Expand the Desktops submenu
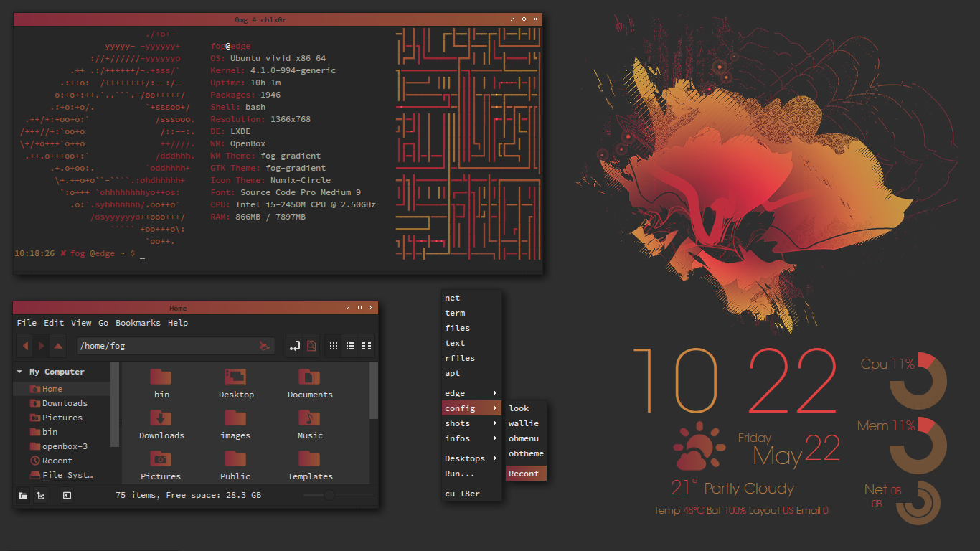Screen dimensions: 980x551 pos(471,458)
